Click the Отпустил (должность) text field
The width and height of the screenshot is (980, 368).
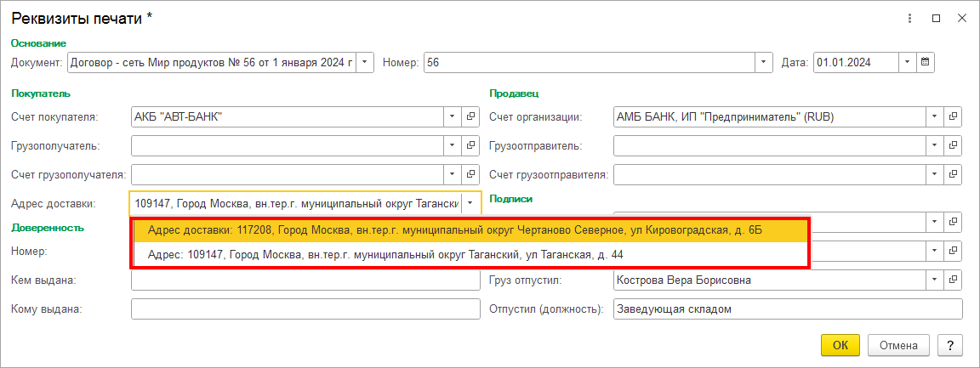pos(787,309)
